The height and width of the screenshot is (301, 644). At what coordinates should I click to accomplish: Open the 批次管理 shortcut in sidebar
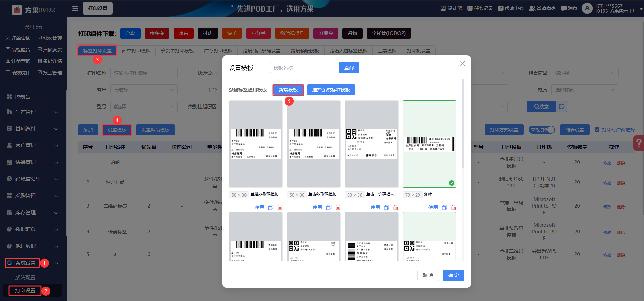(50, 38)
